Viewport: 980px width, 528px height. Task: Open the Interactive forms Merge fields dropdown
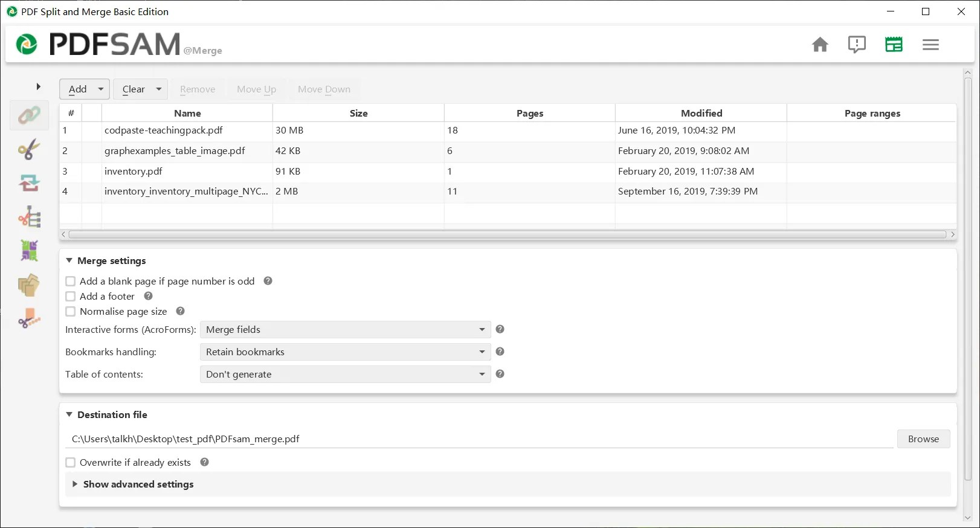345,329
